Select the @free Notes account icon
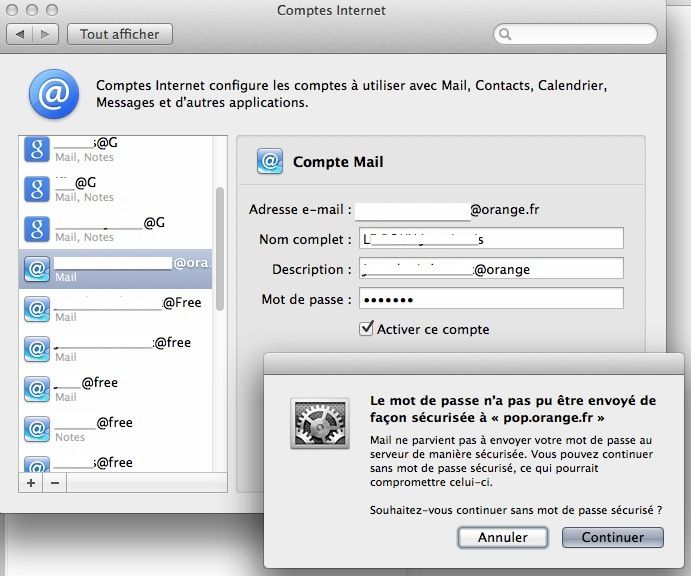 pyautogui.click(x=37, y=429)
